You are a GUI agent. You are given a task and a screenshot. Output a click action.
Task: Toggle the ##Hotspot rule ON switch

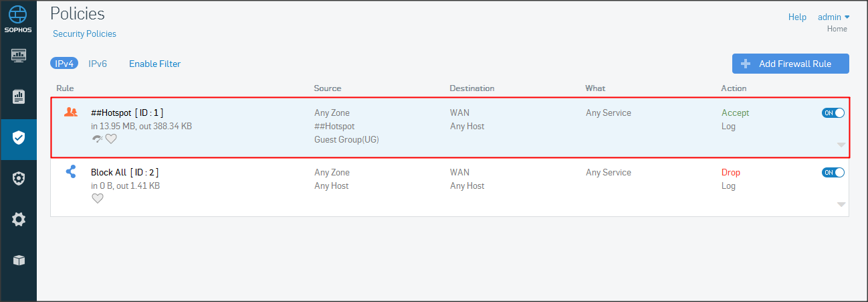click(833, 113)
